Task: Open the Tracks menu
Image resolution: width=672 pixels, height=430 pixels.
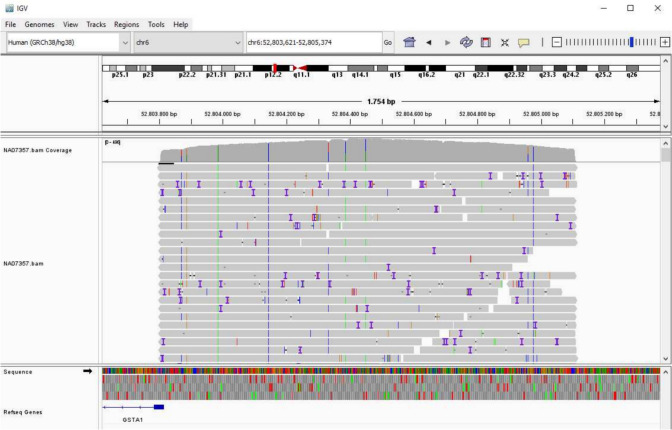Action: (x=96, y=24)
